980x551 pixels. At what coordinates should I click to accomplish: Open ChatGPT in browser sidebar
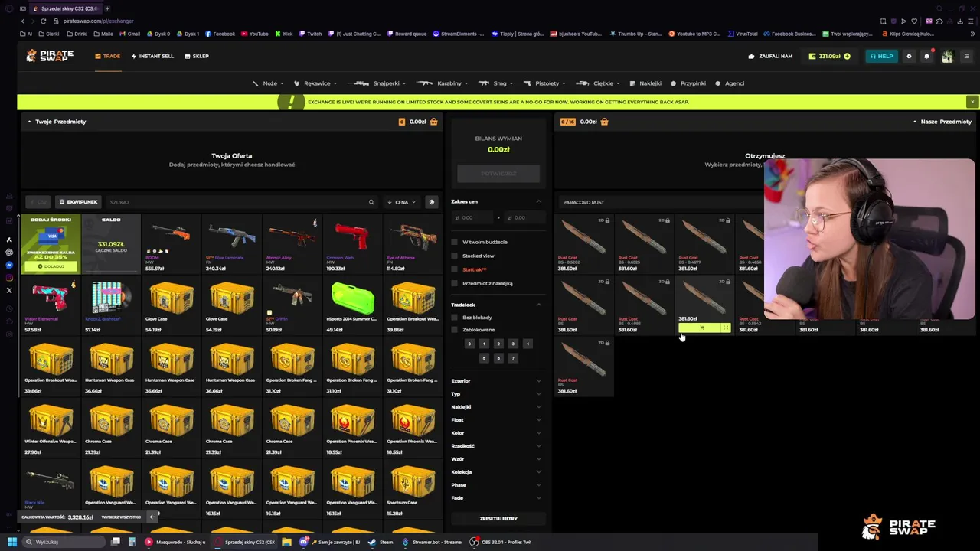coord(9,252)
